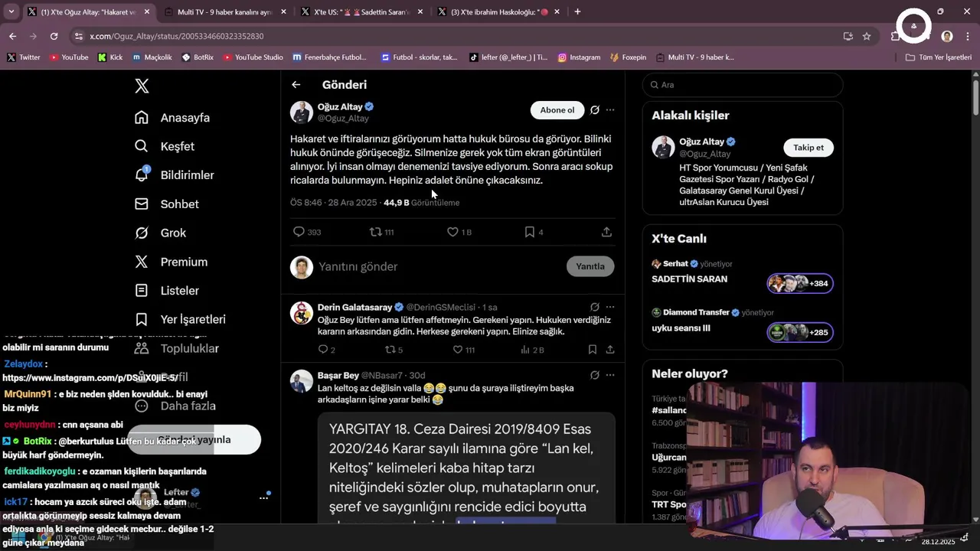The width and height of the screenshot is (980, 551).
Task: Open Maçkolik bookmark
Action: coord(152,57)
